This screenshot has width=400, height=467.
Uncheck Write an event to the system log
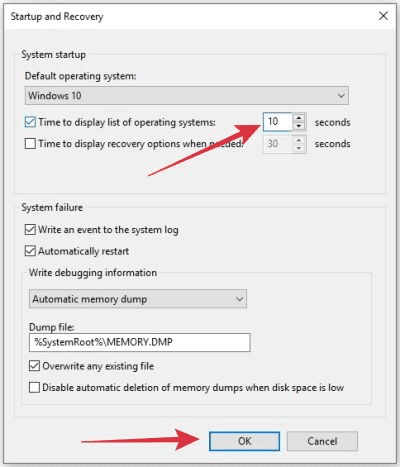(x=30, y=230)
